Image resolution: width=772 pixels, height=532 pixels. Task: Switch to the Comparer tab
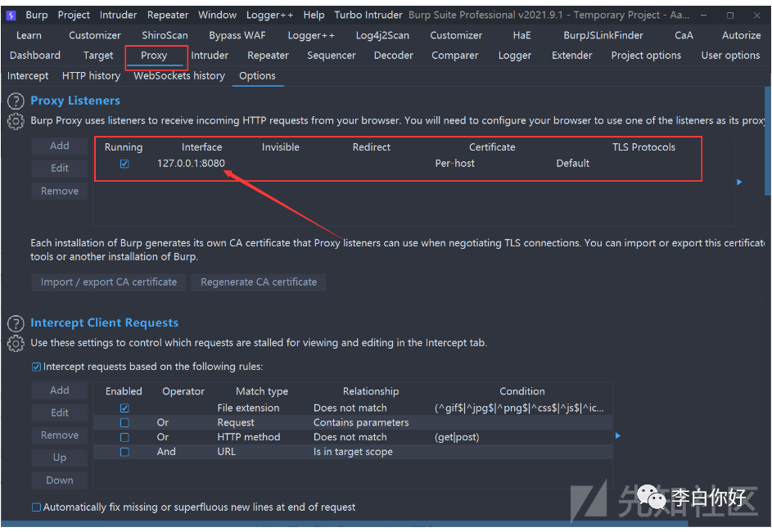pyautogui.click(x=455, y=56)
